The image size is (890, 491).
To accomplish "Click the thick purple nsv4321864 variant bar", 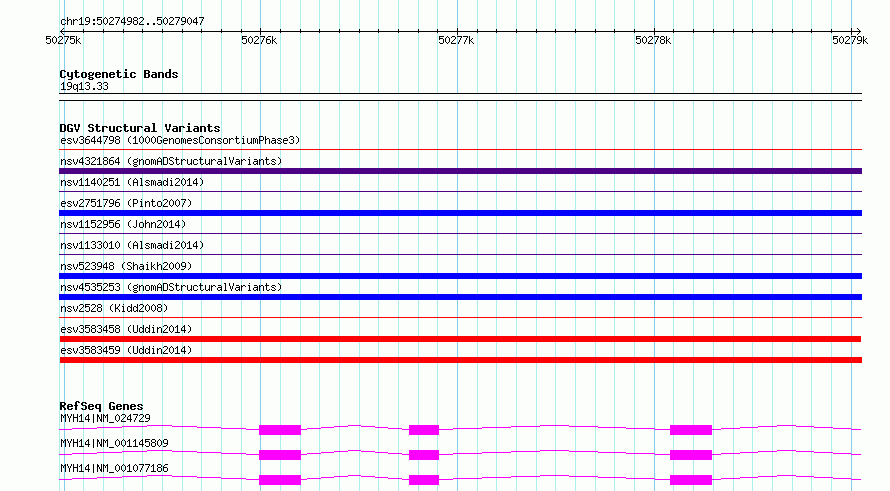I will tap(460, 171).
